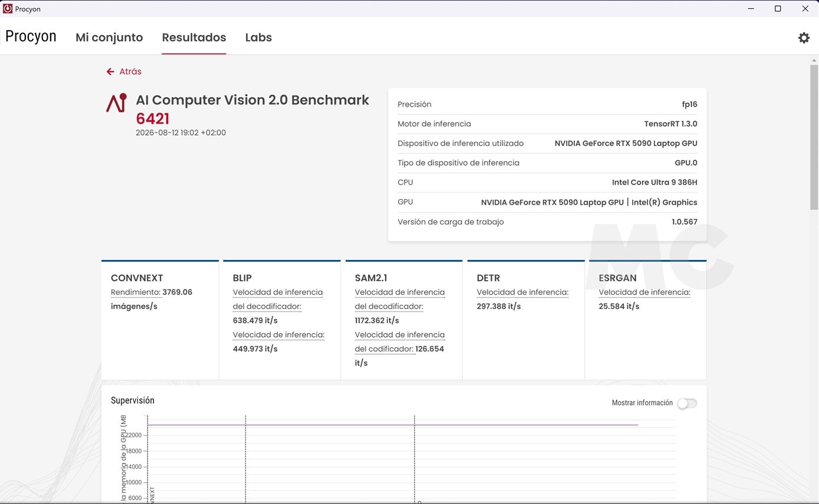Click the SAM2.1 card heading
Viewport: 819px width, 504px height.
[x=371, y=278]
